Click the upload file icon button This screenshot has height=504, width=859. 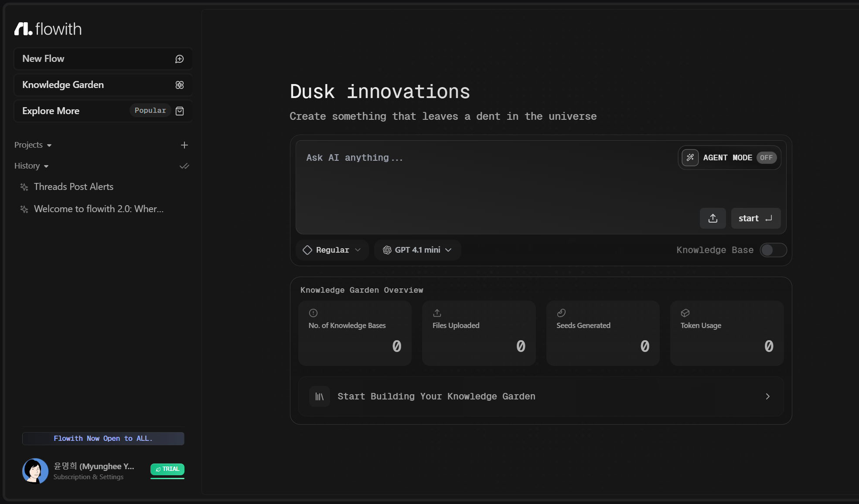point(713,218)
